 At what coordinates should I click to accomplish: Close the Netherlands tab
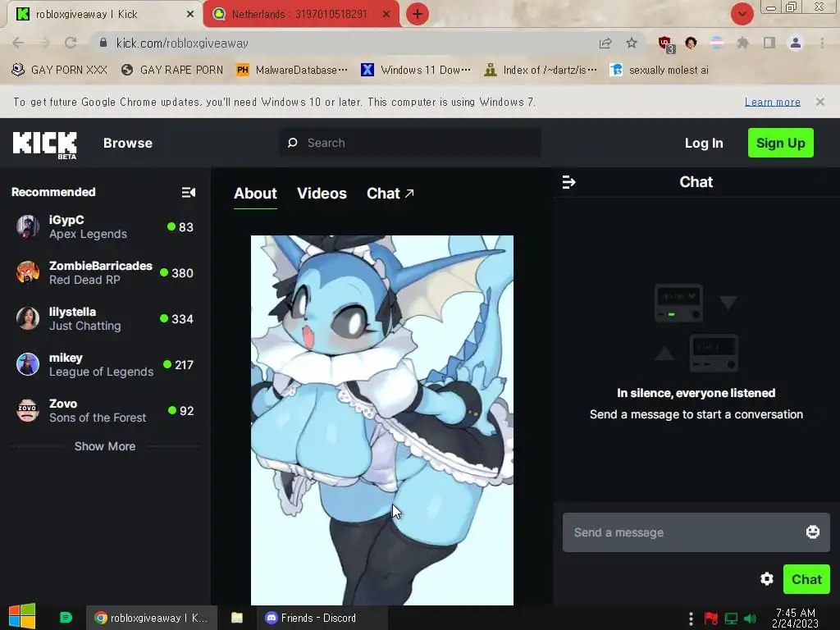pyautogui.click(x=386, y=15)
